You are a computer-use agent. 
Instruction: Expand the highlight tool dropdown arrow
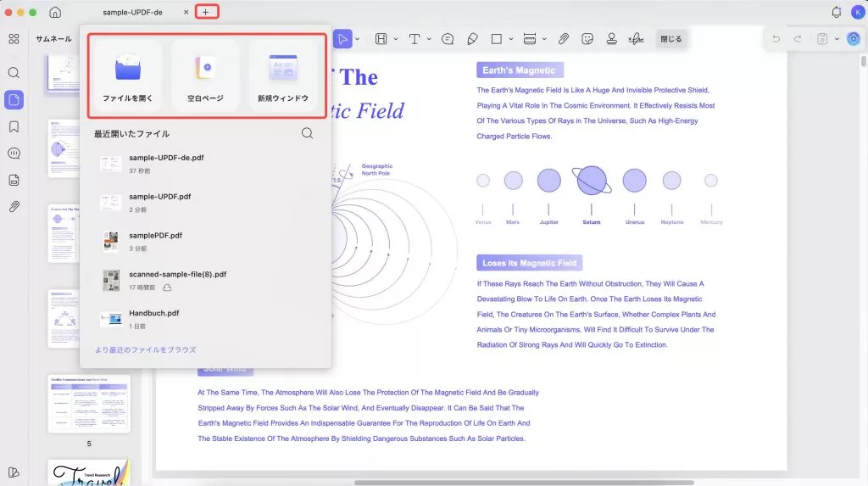396,39
